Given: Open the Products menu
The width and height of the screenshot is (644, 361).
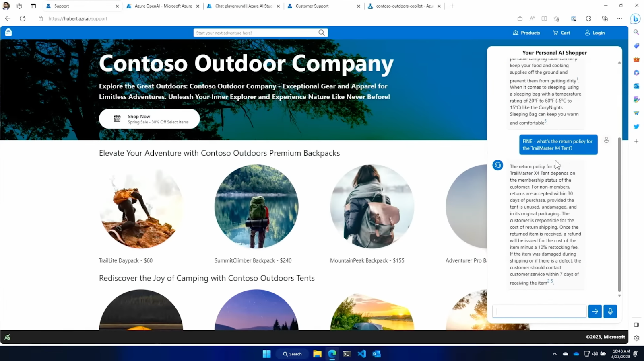Looking at the screenshot, I should click(x=526, y=33).
